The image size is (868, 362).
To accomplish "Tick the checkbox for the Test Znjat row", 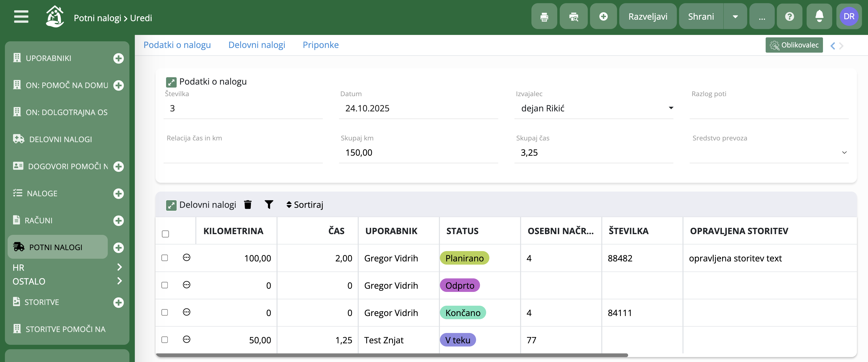I will tap(165, 339).
